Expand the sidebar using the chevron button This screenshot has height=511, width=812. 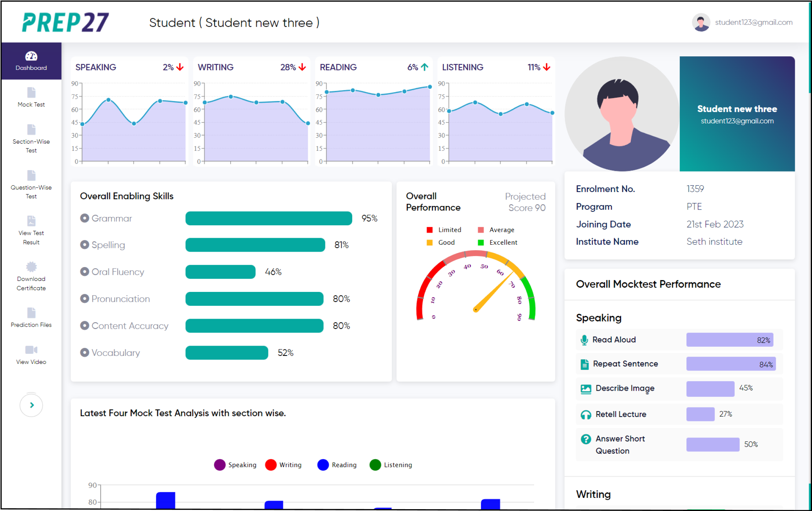tap(31, 405)
